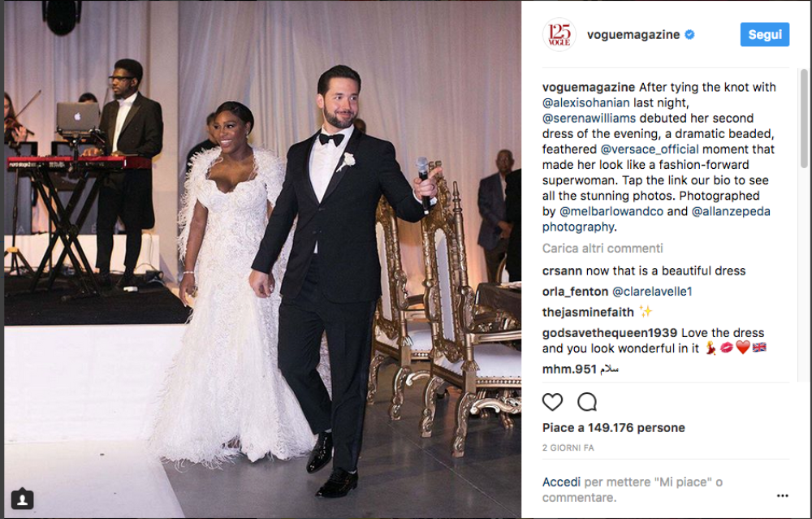Click the comment speech bubble icon
Image resolution: width=812 pixels, height=519 pixels.
tap(587, 402)
